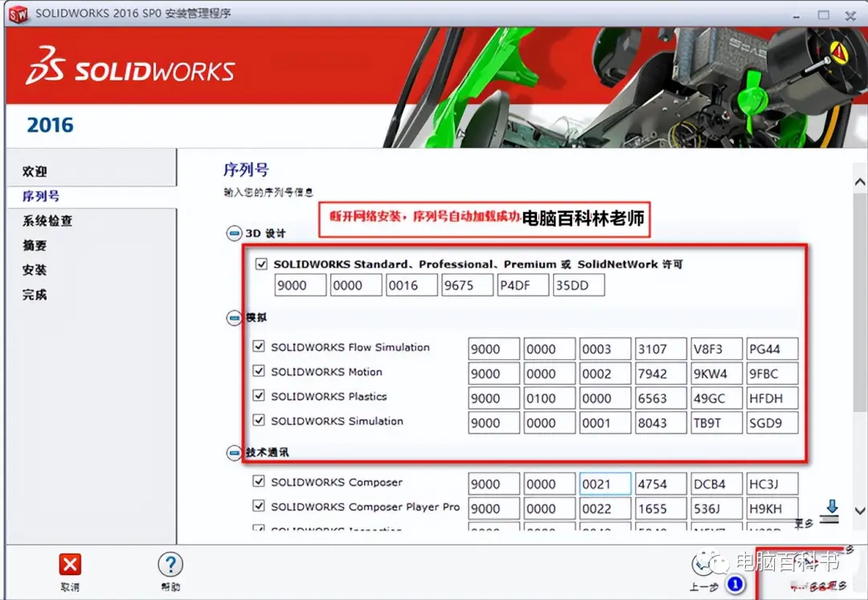Click Composer Player Pro serial field 0022
This screenshot has height=600, width=868.
605,508
